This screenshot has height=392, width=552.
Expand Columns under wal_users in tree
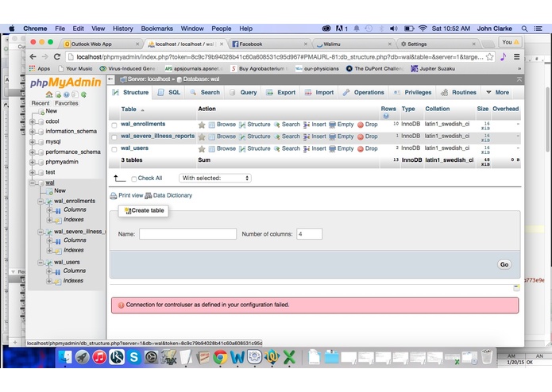click(x=49, y=271)
